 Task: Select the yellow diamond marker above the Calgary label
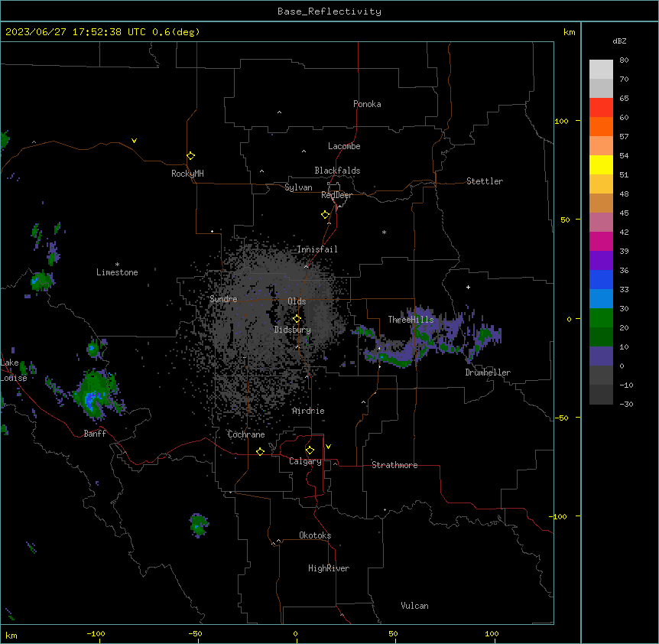[310, 450]
